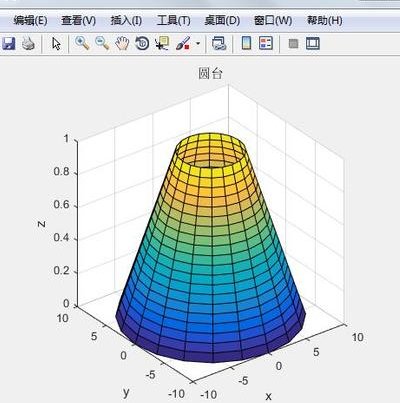The width and height of the screenshot is (400, 403).
Task: Hide plot tools with the gray square icon
Action: 293,43
